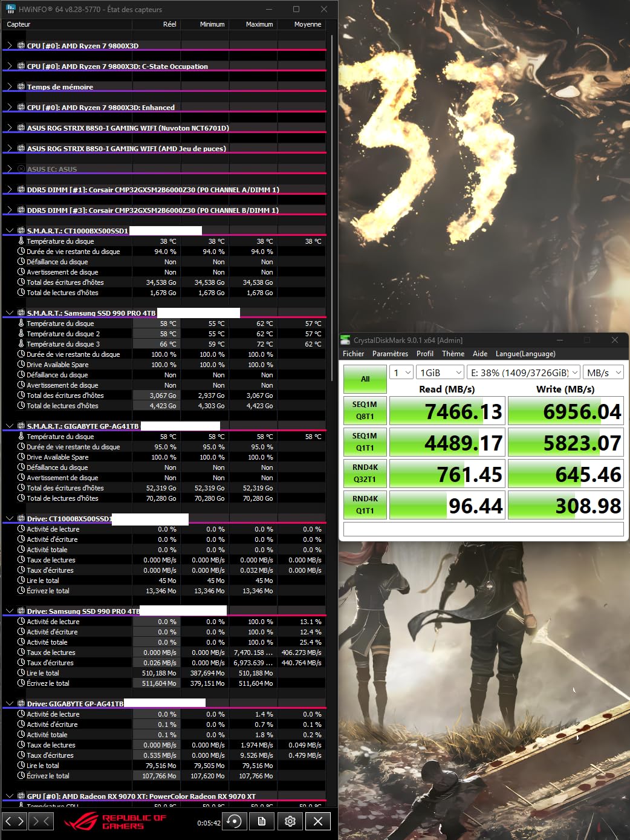Click the reset clock icon beside the timer
The height and width of the screenshot is (840, 630).
tap(234, 821)
